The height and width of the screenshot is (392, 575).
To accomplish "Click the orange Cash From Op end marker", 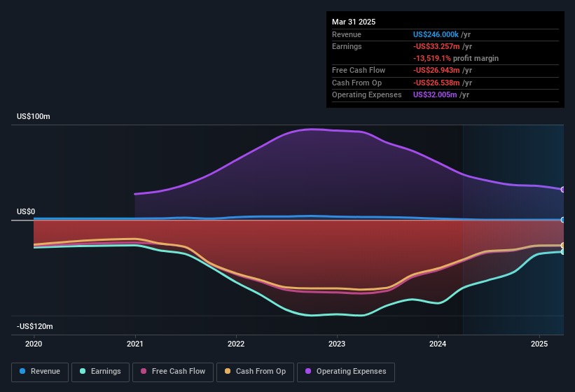I will pos(563,245).
